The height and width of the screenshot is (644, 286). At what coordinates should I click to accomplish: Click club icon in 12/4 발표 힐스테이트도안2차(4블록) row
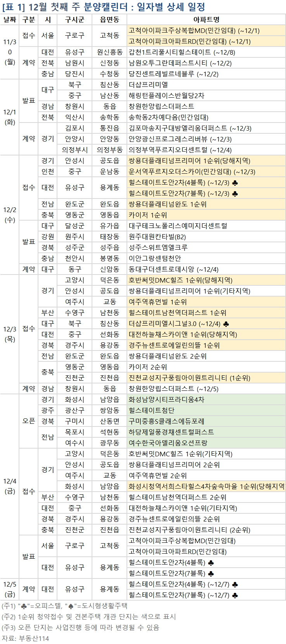[211, 563]
